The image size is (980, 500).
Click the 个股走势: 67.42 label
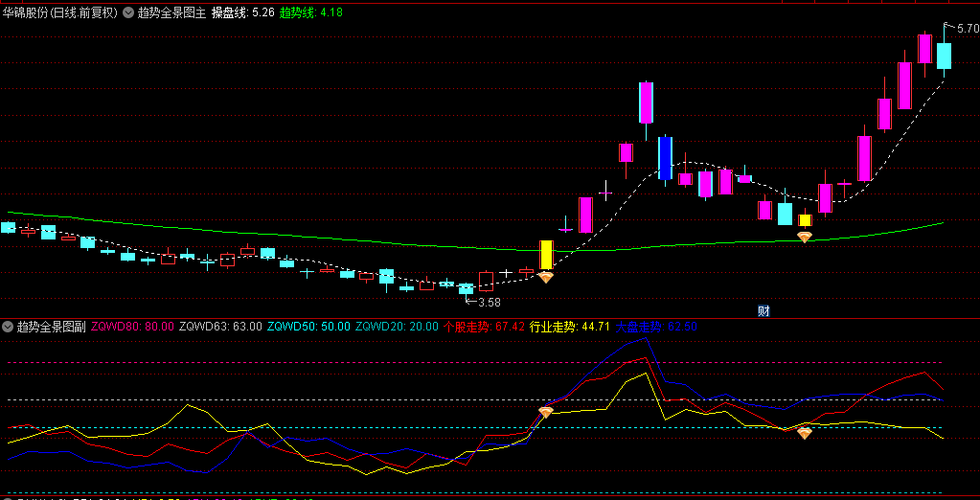tap(485, 327)
